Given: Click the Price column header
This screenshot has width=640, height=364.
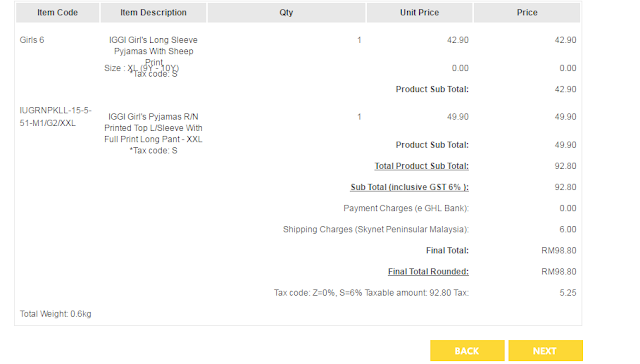Looking at the screenshot, I should 527,13.
